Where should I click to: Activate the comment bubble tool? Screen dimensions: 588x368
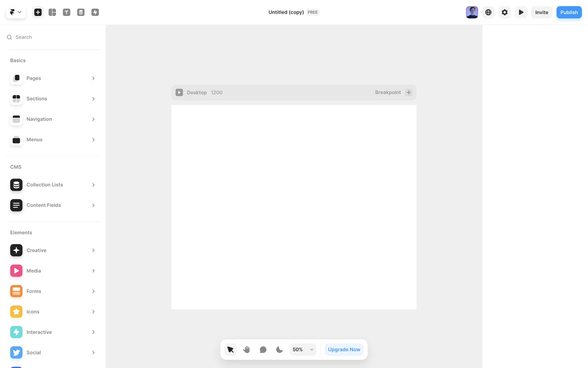[263, 350]
